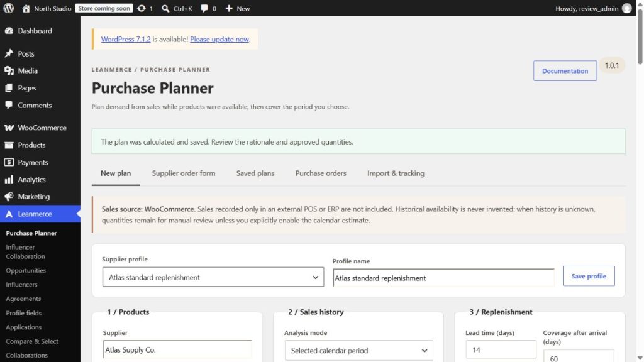Viewport: 644px width, 362px height.
Task: Click the Supplier field with Atlas Supply Co.
Action: (177, 349)
